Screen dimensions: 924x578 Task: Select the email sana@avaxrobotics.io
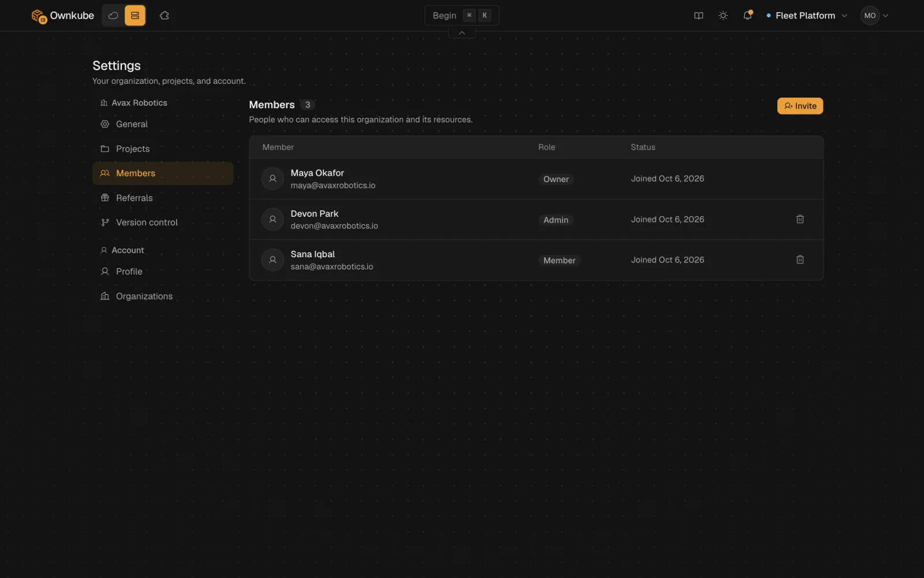(332, 266)
